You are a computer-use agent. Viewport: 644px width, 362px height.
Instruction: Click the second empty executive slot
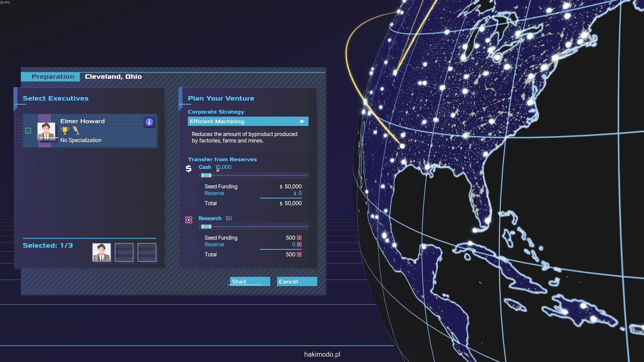124,252
